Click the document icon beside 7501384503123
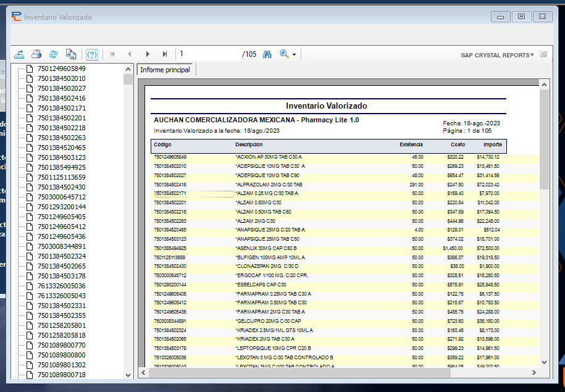 click(30, 158)
